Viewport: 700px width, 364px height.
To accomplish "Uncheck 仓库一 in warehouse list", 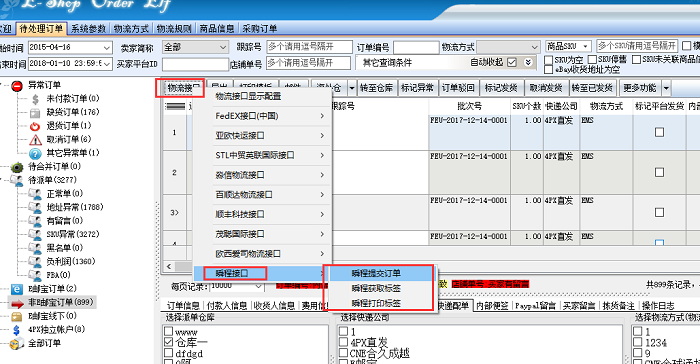I will pos(168,342).
